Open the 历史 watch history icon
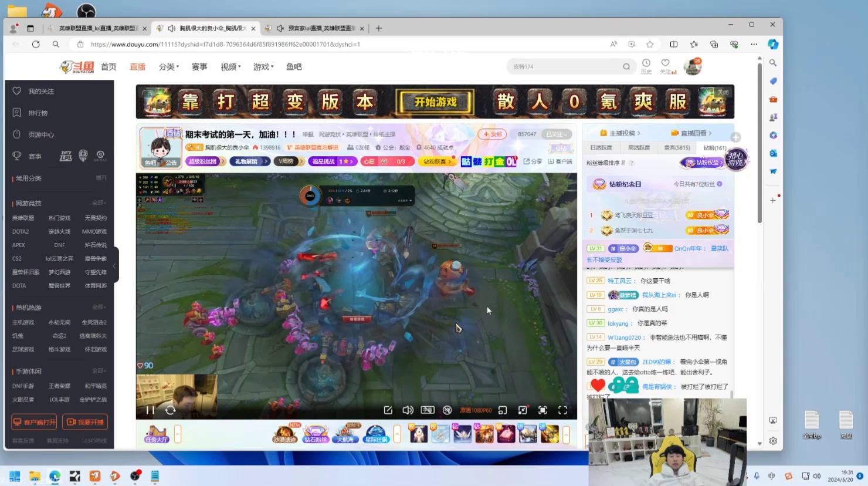Screen dimensions: 868x486 [646, 63]
